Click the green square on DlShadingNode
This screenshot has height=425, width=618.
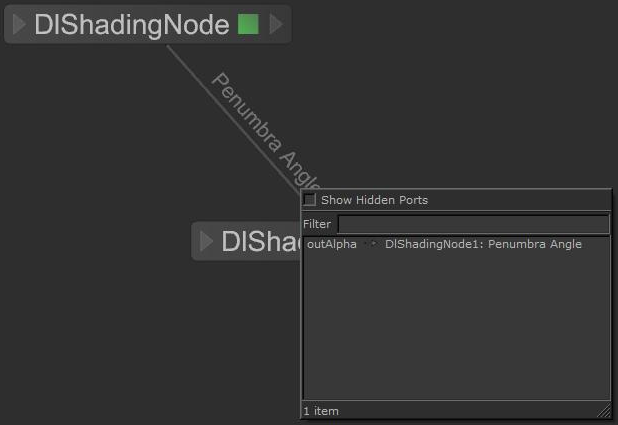(249, 25)
